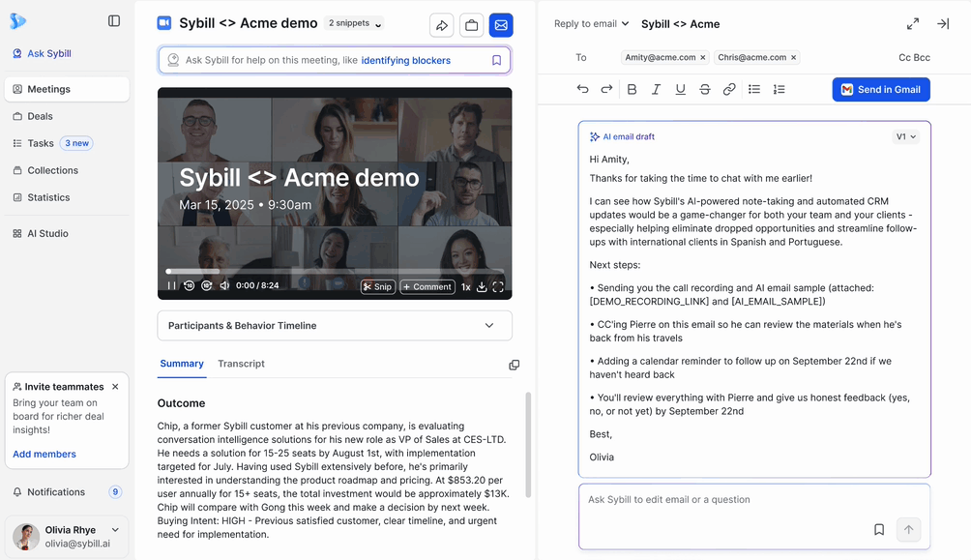Click the briefcase deal icon button
Viewport: 971px width, 560px height.
click(x=471, y=25)
